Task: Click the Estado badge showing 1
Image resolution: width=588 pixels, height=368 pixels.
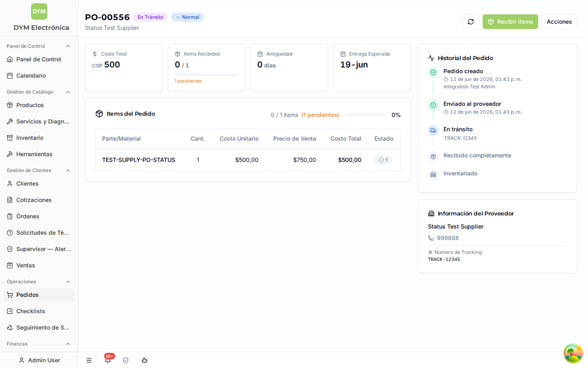Action: point(383,160)
